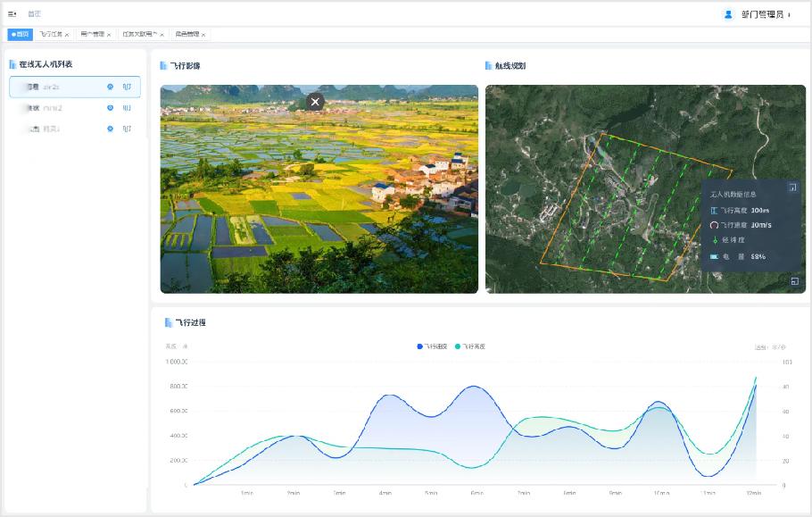Viewport: 812px width, 517px height.
Task: Toggle the 飞行高度 series in the chart legend
Action: point(470,346)
